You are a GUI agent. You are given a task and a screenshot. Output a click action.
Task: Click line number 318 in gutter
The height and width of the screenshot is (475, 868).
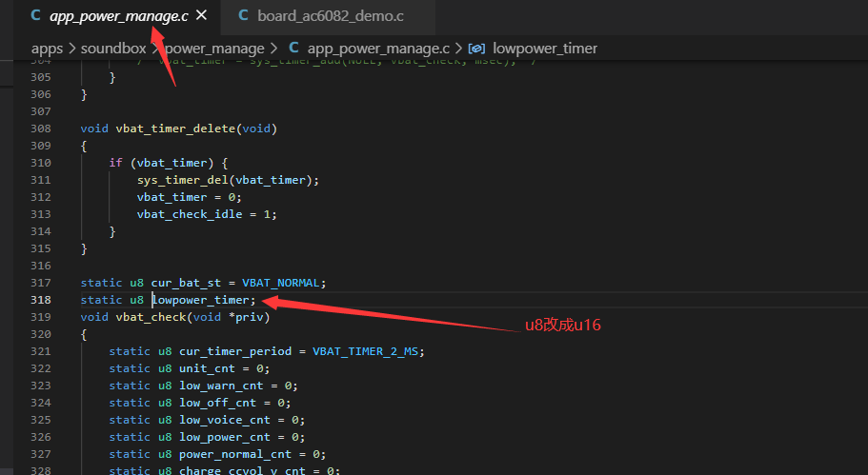pyautogui.click(x=40, y=300)
